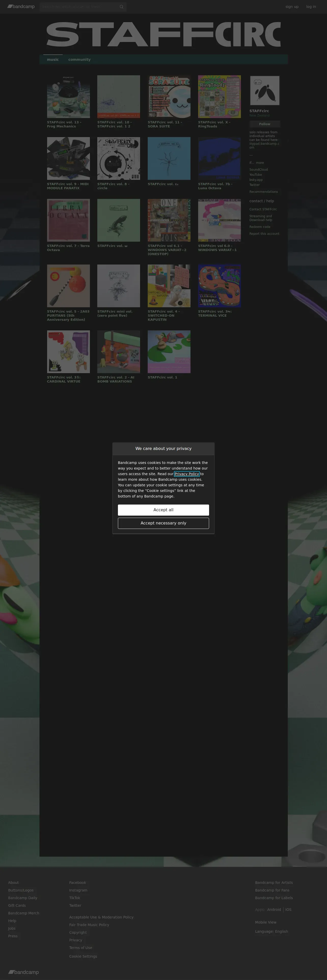The image size is (327, 980).
Task: Open the log in link
Action: pyautogui.click(x=311, y=7)
